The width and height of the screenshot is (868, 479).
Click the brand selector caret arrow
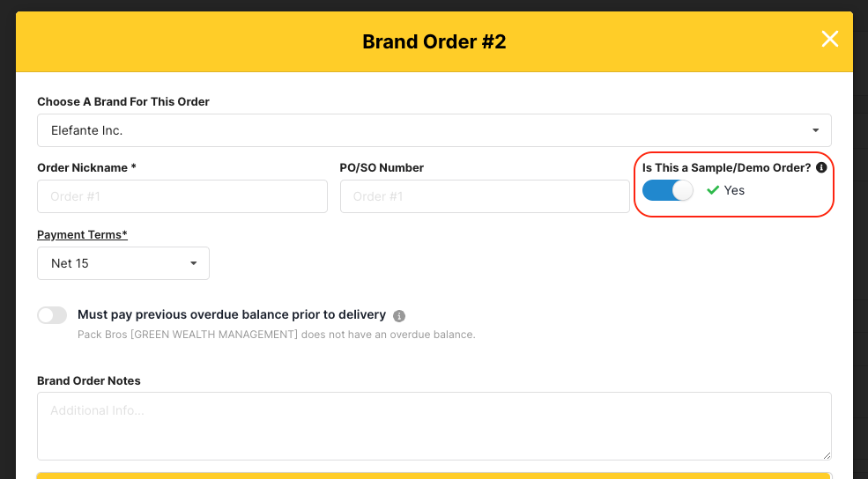pos(815,130)
